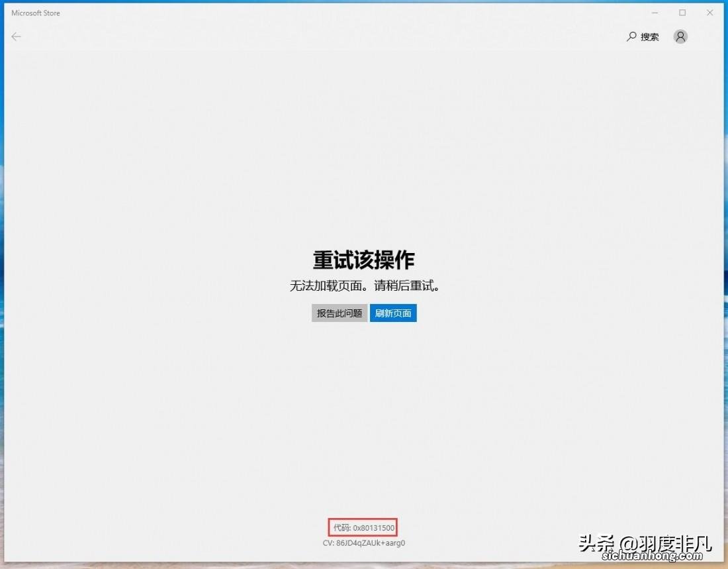Select the blue refresh page button

tap(393, 313)
